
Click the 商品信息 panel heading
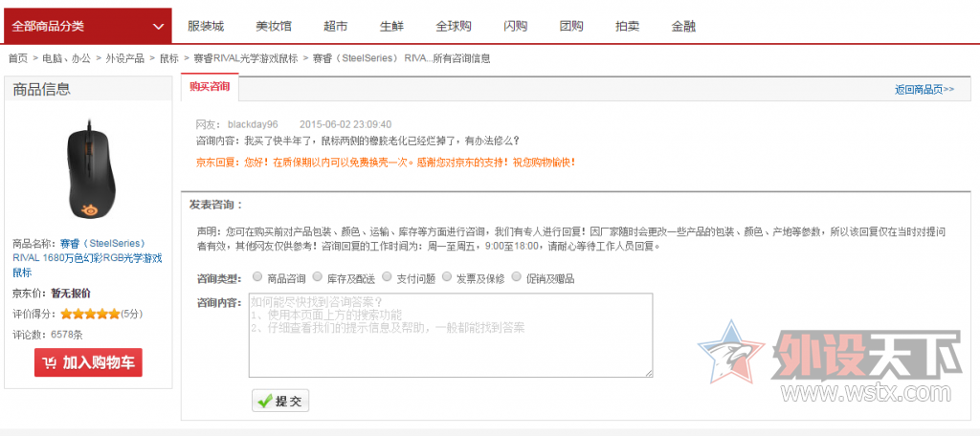pyautogui.click(x=42, y=89)
